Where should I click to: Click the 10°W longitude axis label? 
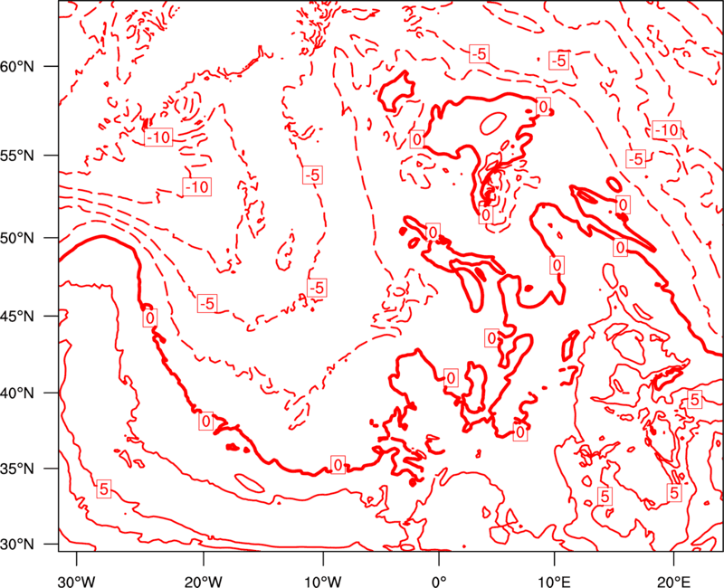coord(323,581)
